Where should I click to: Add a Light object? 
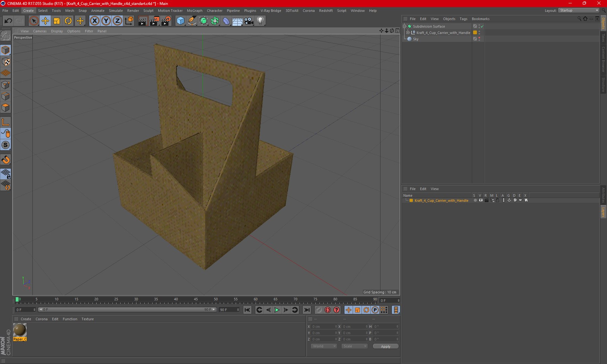[x=260, y=21]
